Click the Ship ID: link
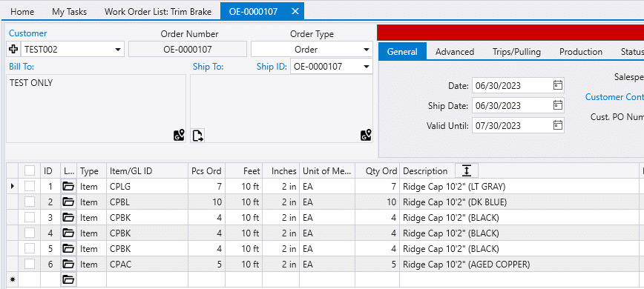The image size is (644, 289). pyautogui.click(x=272, y=67)
